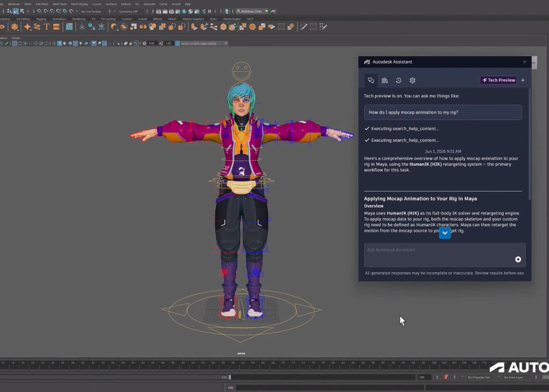Click the smiley face head control
This screenshot has width=549, height=392.
pos(242,71)
